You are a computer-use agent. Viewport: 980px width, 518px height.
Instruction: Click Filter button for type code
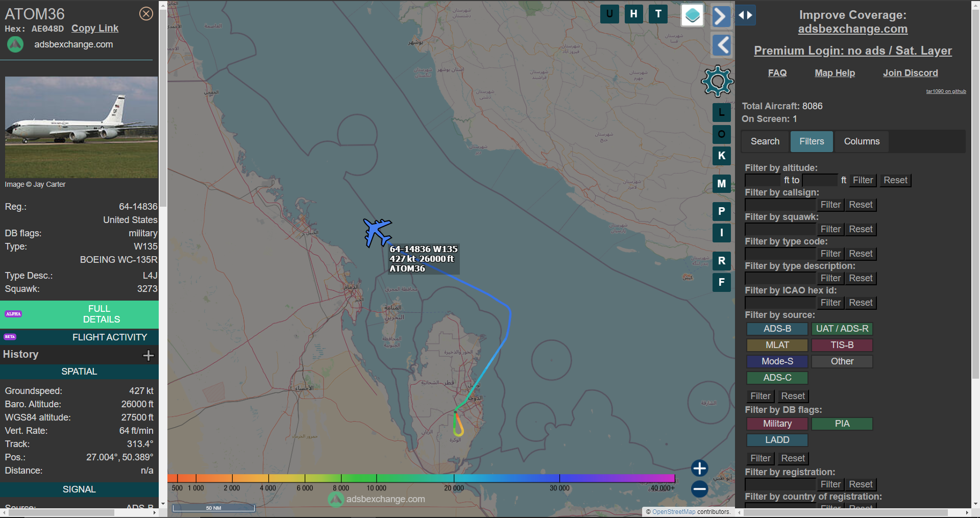pyautogui.click(x=830, y=254)
